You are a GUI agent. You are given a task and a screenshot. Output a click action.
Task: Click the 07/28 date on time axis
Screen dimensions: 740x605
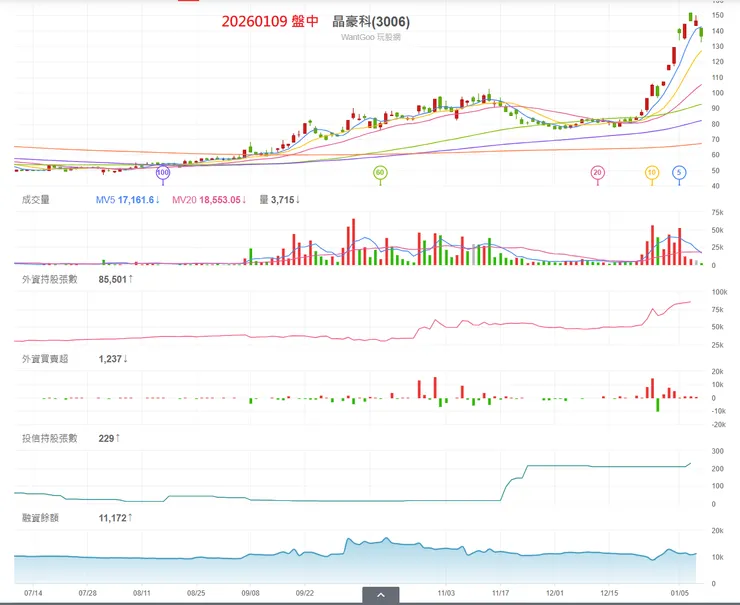87,593
